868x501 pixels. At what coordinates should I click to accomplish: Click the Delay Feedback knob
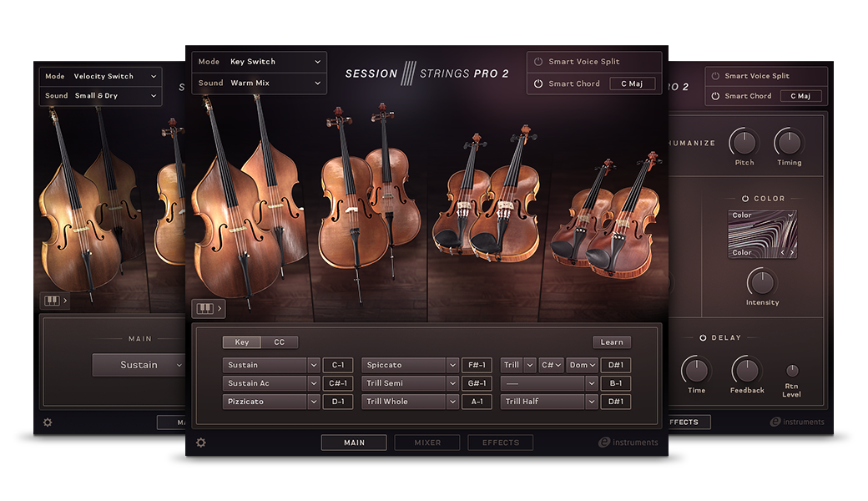point(747,370)
